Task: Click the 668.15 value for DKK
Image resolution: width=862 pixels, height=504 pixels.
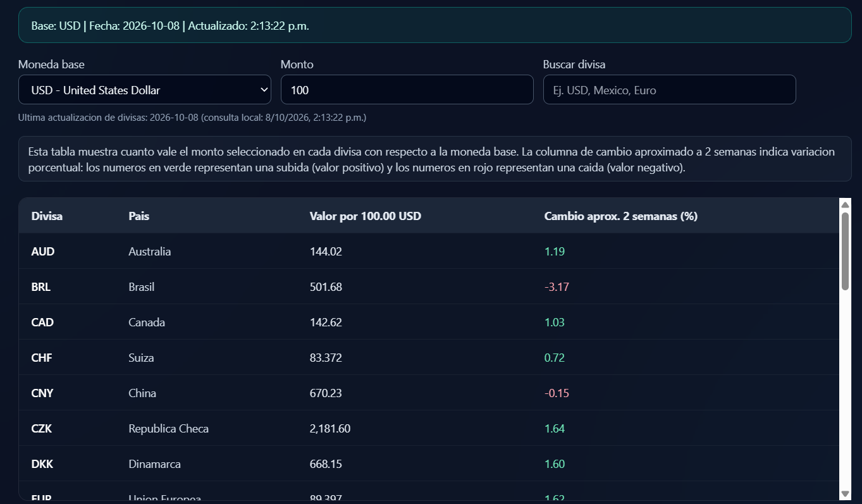Action: point(326,464)
